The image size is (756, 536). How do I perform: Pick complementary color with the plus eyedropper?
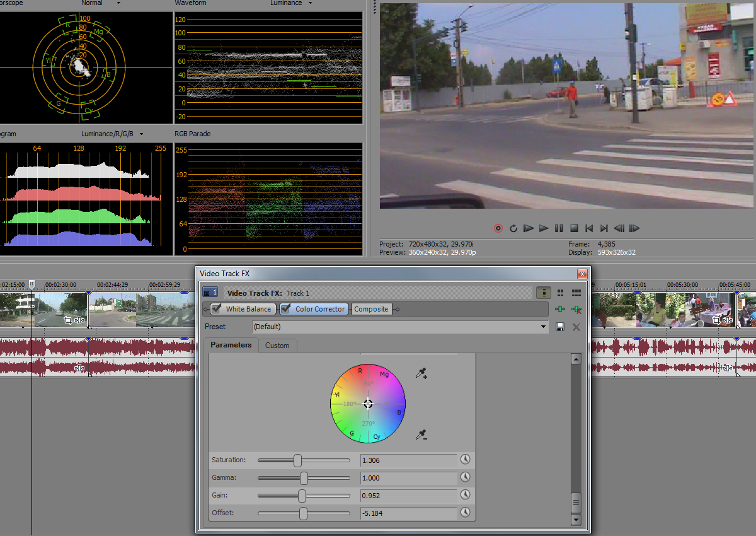421,374
